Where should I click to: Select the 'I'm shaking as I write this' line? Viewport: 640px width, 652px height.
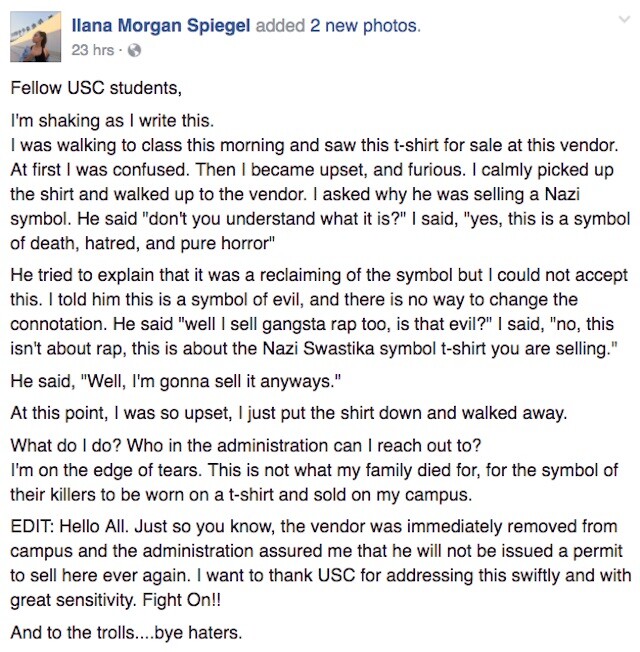112,121
